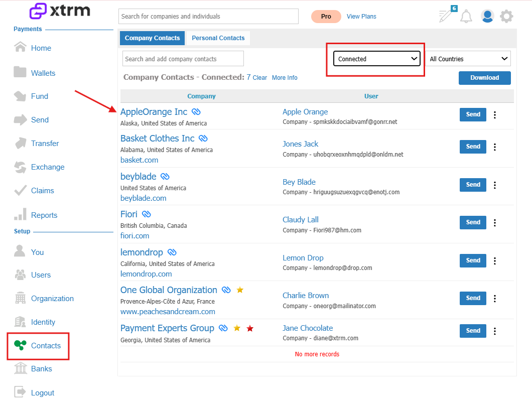The height and width of the screenshot is (407, 532).
Task: Click the Company column header
Action: coord(202,96)
